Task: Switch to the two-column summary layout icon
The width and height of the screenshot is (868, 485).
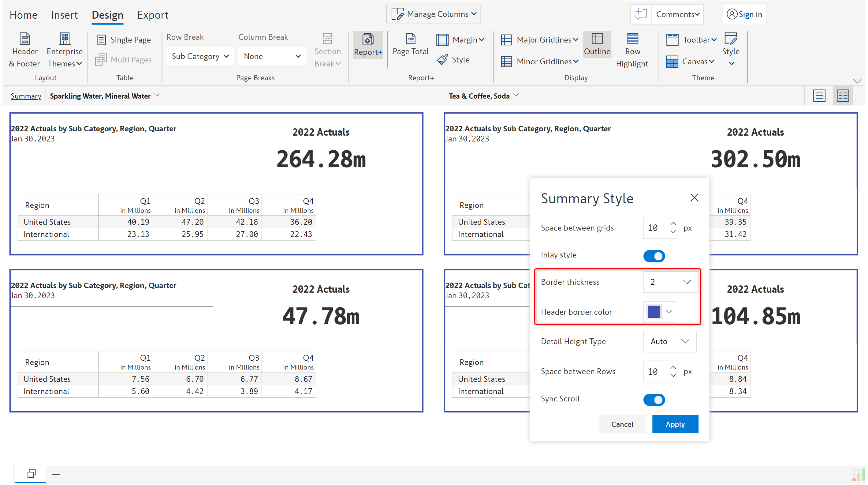Action: (842, 96)
